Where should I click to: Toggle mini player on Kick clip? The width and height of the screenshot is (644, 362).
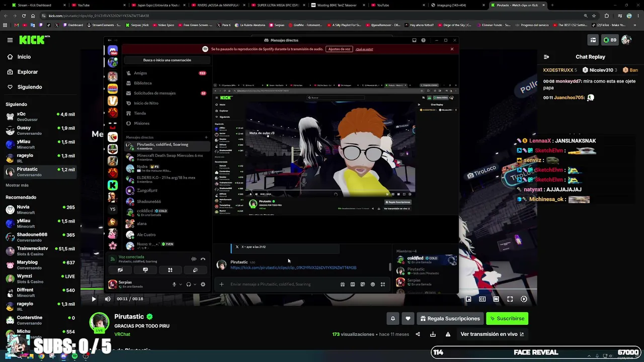click(468, 299)
